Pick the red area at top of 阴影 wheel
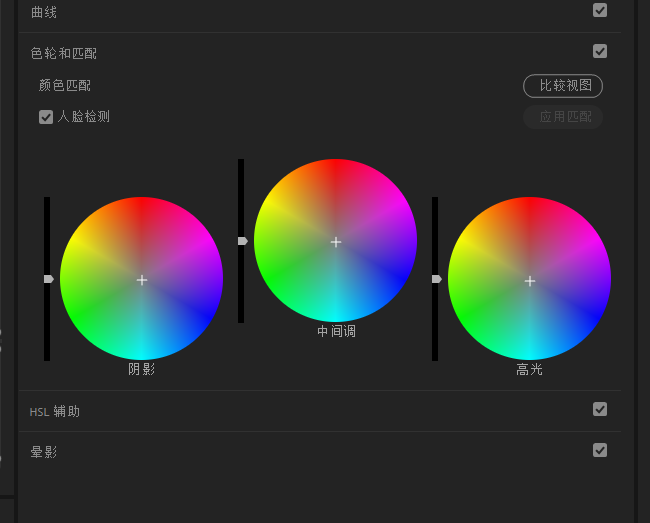The height and width of the screenshot is (523, 650). (x=142, y=212)
